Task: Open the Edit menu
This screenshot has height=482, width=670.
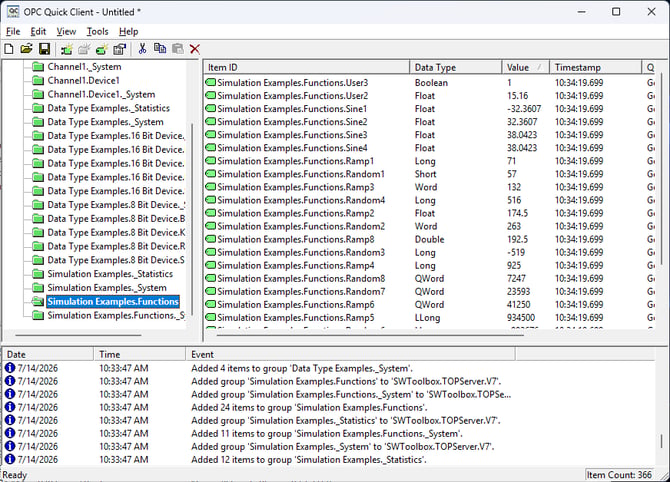Action: pyautogui.click(x=38, y=32)
